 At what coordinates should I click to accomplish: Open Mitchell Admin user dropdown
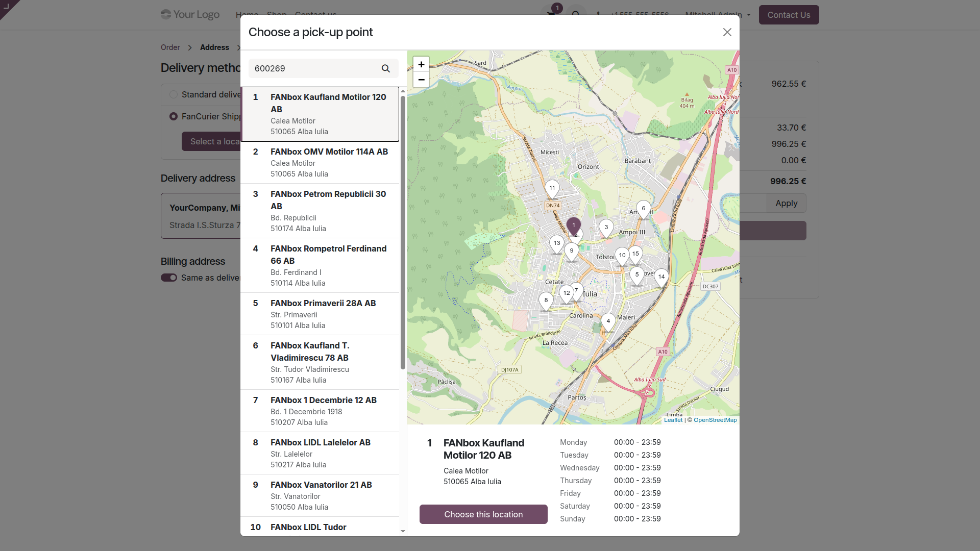click(x=718, y=15)
